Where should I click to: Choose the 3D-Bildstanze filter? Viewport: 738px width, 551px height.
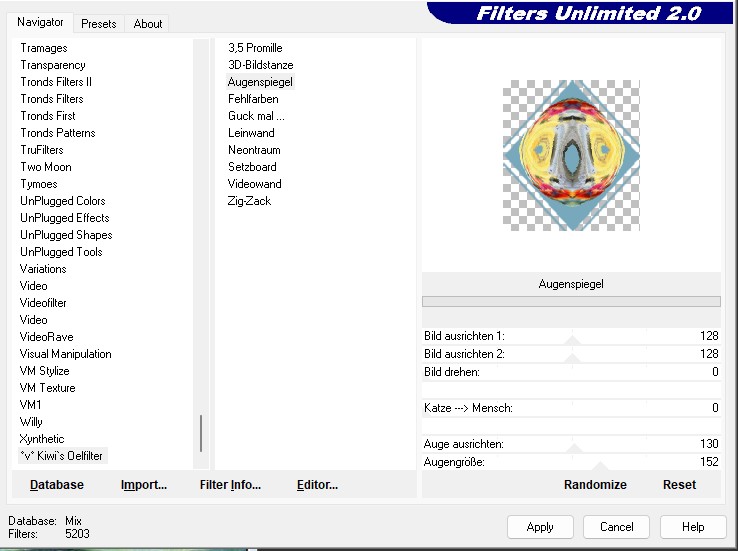[x=260, y=65]
